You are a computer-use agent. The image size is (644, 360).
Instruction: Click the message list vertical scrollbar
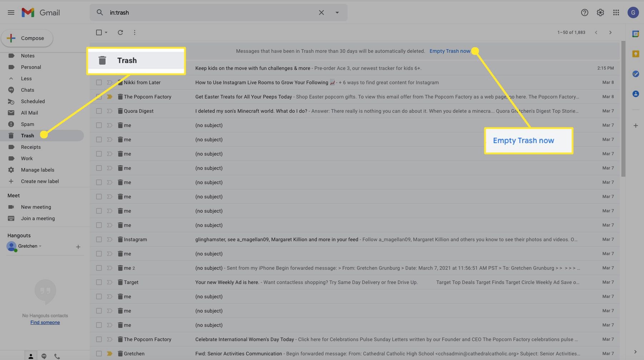tap(623, 109)
